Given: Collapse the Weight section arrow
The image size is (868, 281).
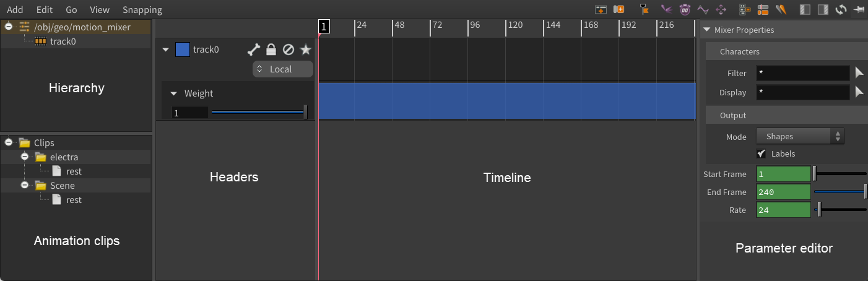Looking at the screenshot, I should [x=174, y=93].
